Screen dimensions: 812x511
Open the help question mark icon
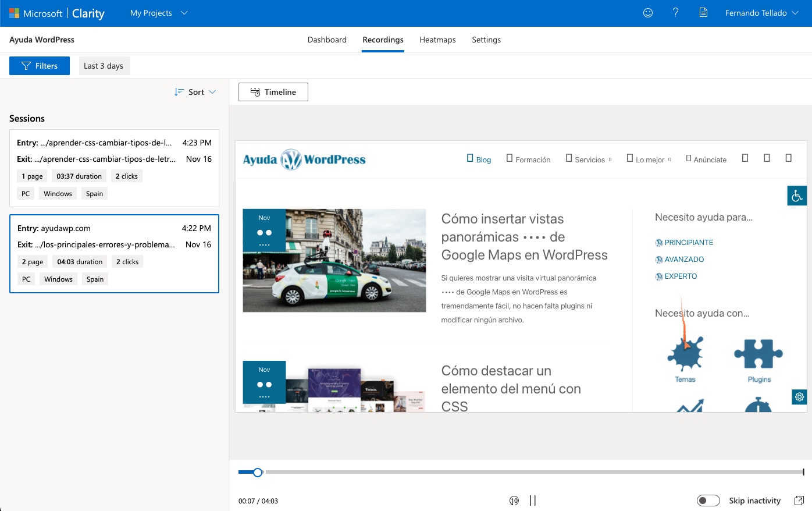[x=675, y=13]
